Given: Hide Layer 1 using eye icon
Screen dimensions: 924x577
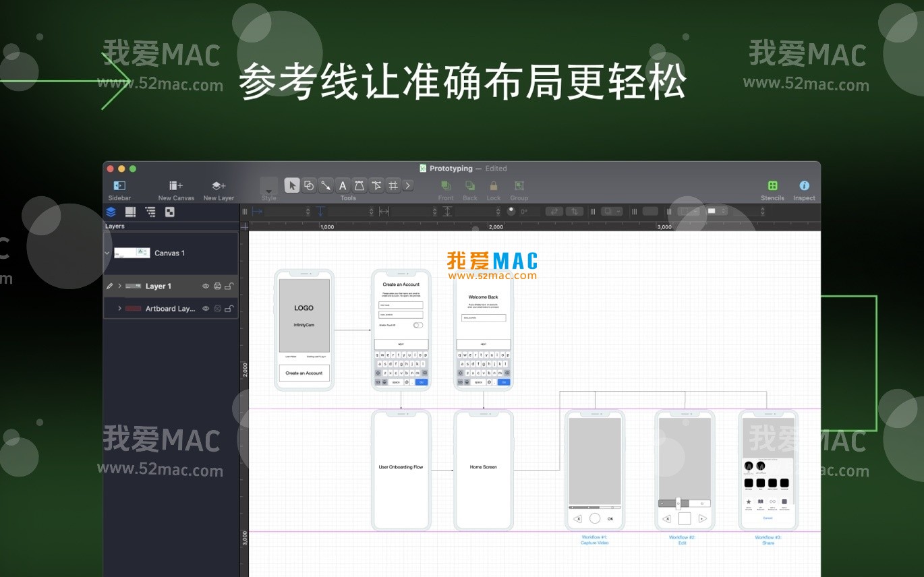Looking at the screenshot, I should pyautogui.click(x=206, y=286).
